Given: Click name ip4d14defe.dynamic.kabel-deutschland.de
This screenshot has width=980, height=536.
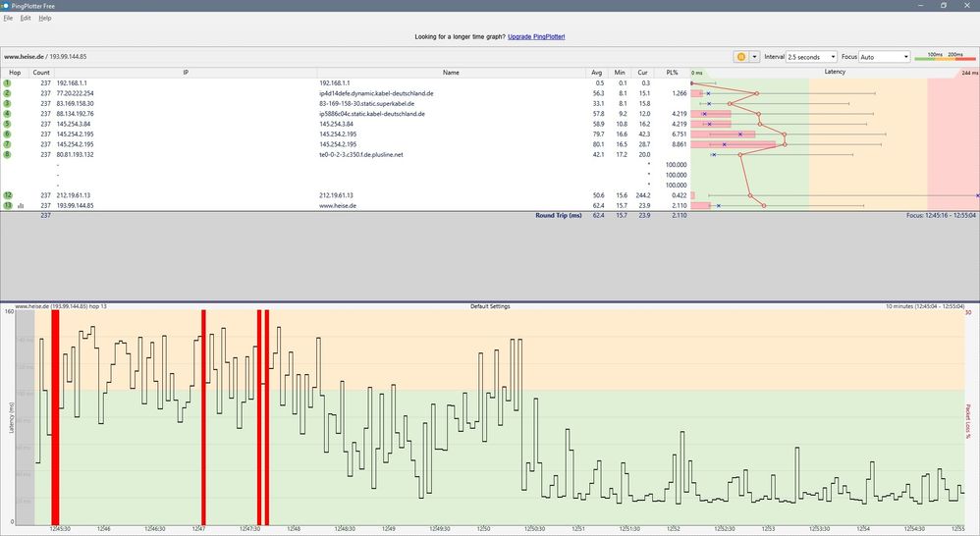Looking at the screenshot, I should click(376, 93).
